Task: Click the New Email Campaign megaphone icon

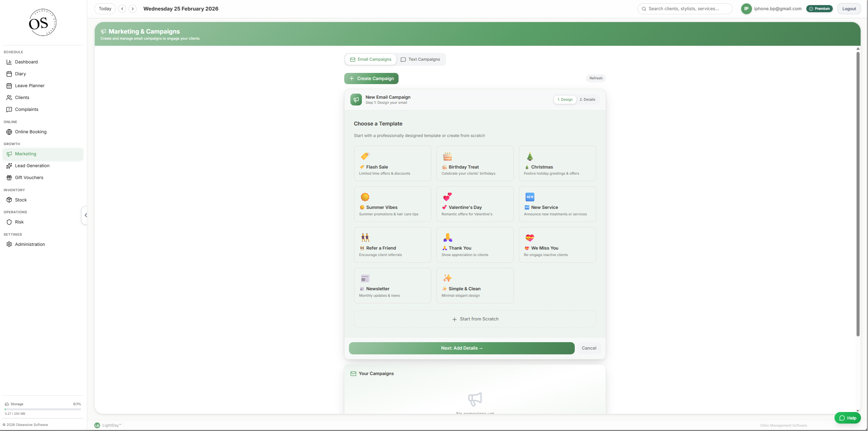Action: coord(356,100)
